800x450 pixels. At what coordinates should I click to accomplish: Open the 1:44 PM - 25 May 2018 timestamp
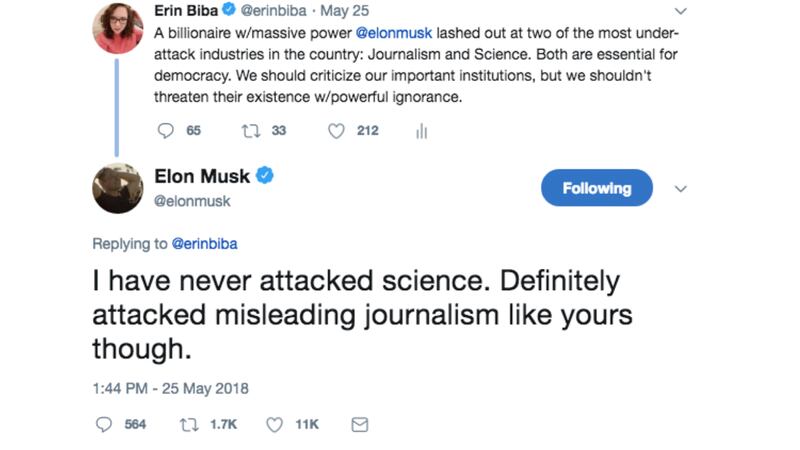(170, 388)
